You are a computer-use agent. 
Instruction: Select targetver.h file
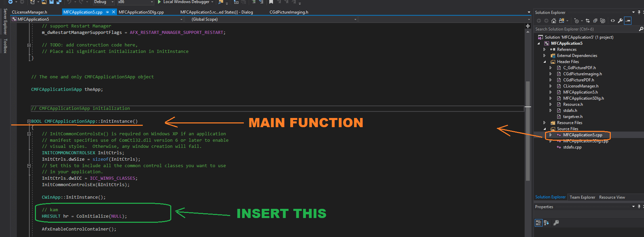[x=573, y=117]
